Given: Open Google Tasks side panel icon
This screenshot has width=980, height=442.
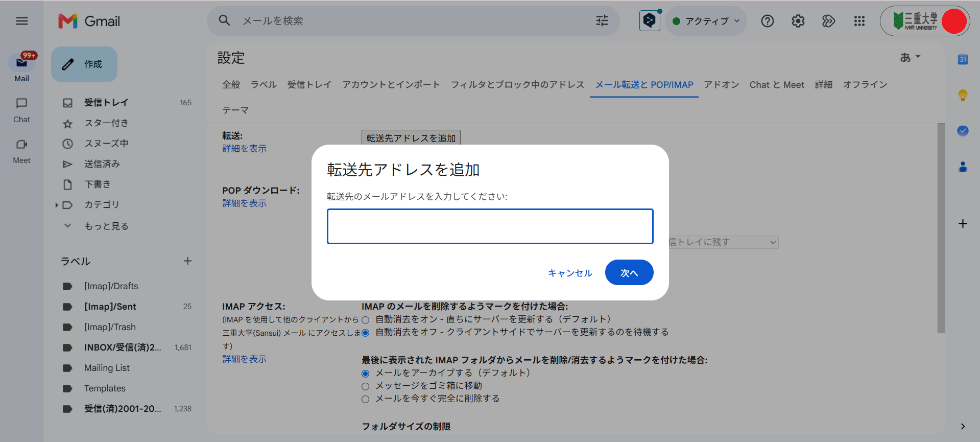Looking at the screenshot, I should [963, 131].
